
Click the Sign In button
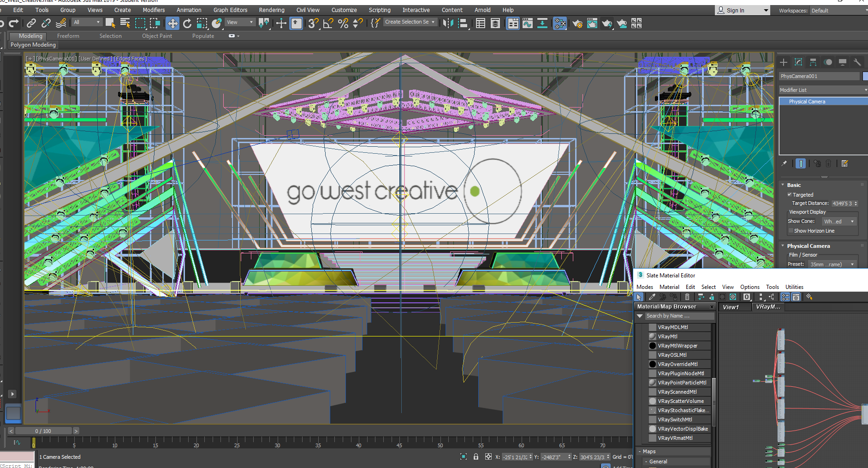pos(737,10)
